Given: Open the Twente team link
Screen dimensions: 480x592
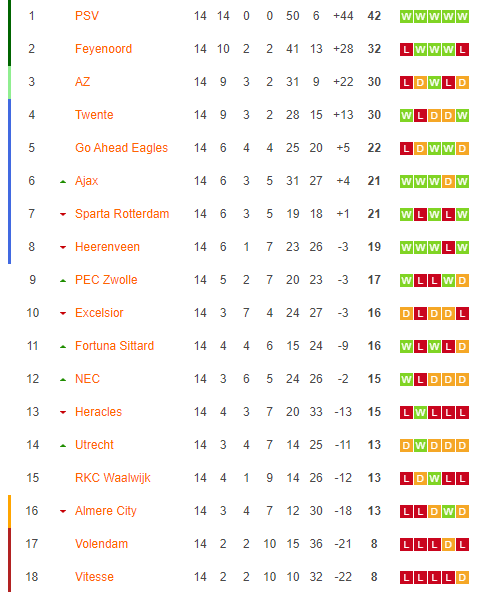Looking at the screenshot, I should (x=94, y=115).
